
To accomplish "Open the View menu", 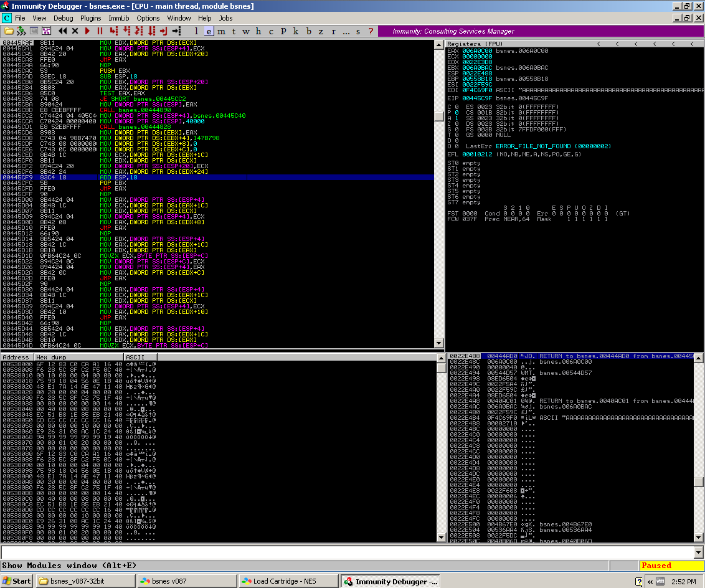I will pos(39,18).
